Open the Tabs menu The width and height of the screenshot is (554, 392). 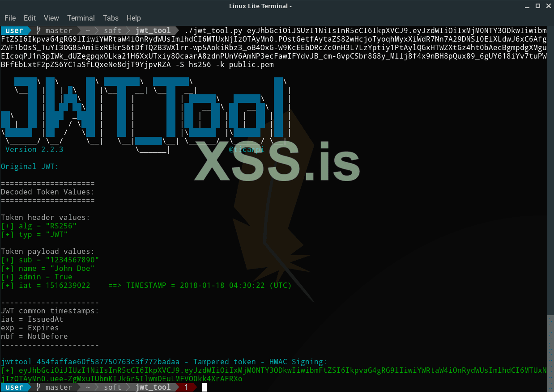coord(111,18)
